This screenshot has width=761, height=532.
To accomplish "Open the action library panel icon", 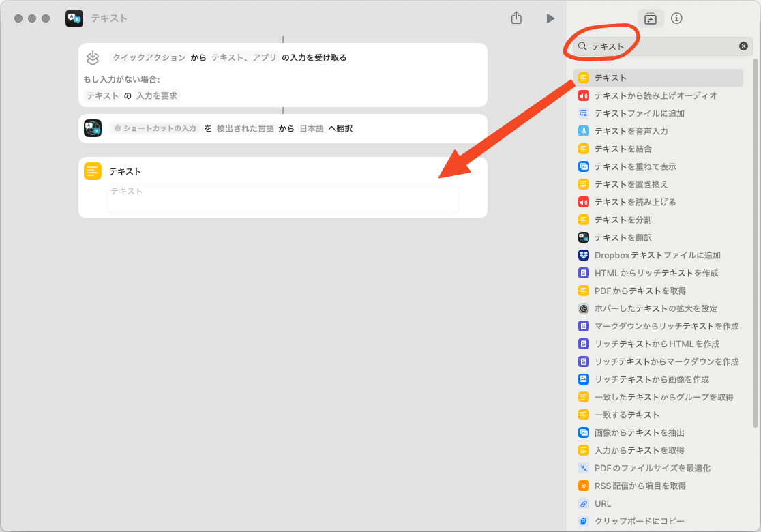I will tap(651, 18).
